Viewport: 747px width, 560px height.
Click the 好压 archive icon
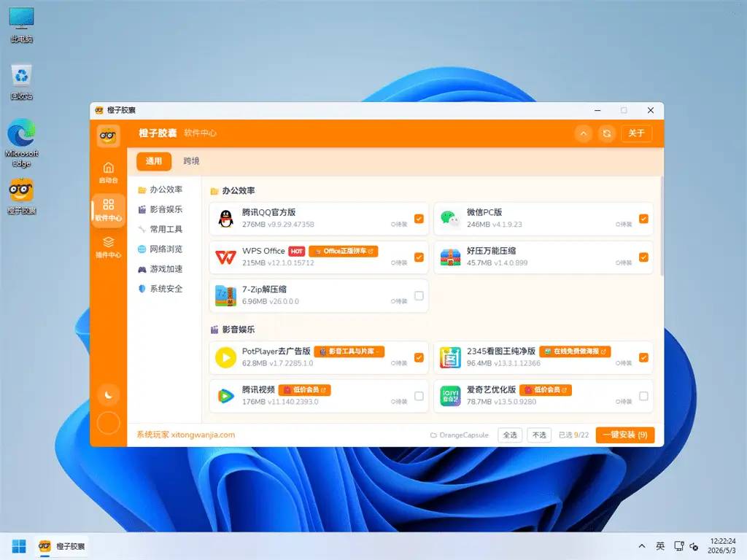(450, 257)
